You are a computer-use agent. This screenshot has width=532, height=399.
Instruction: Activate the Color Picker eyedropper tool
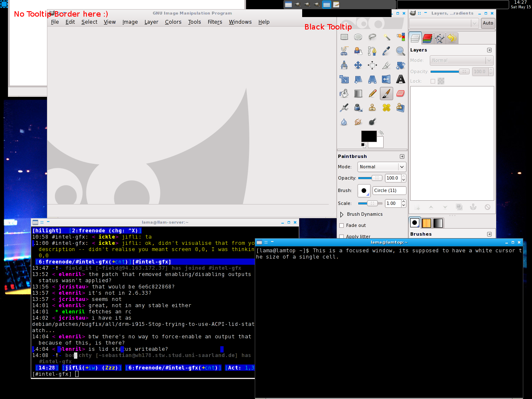point(387,51)
